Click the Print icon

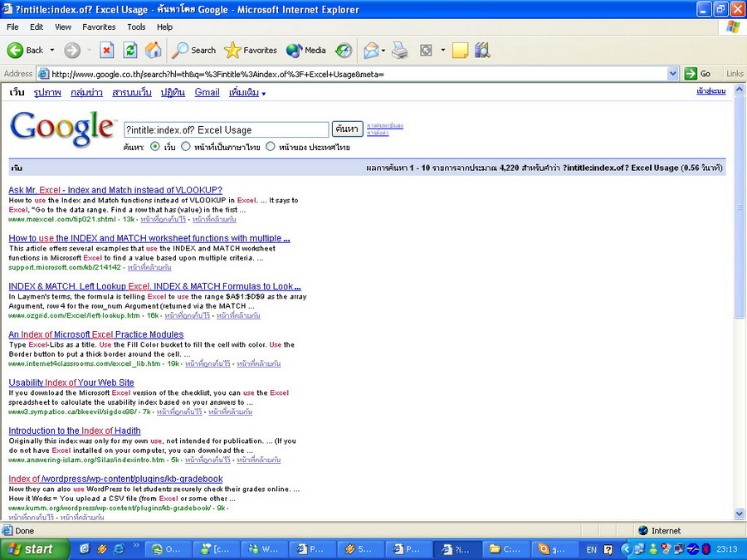400,50
